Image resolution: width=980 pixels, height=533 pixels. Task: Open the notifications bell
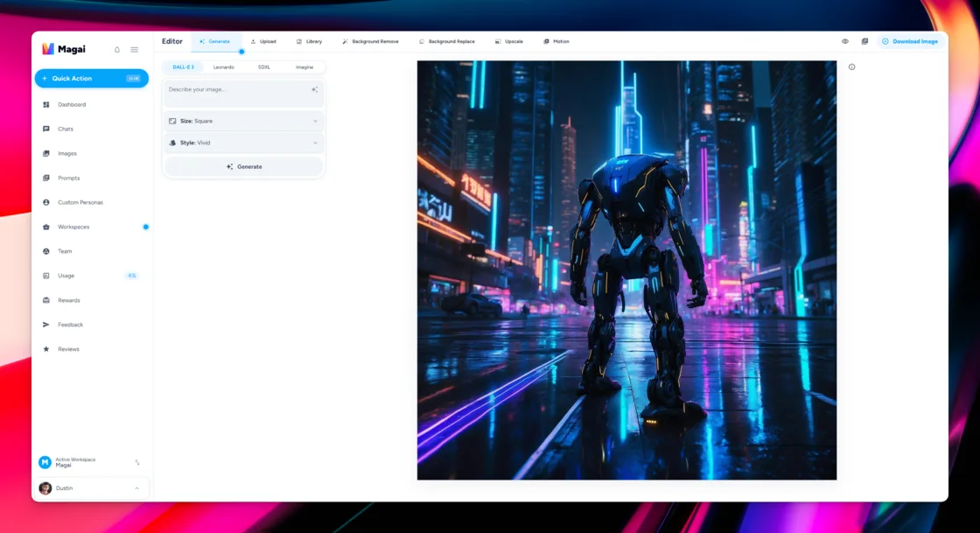117,49
